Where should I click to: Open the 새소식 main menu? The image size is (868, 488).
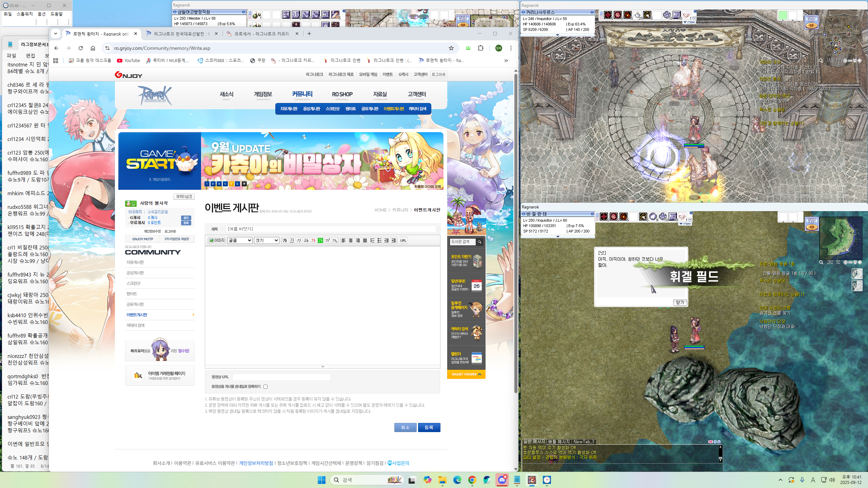coord(226,95)
